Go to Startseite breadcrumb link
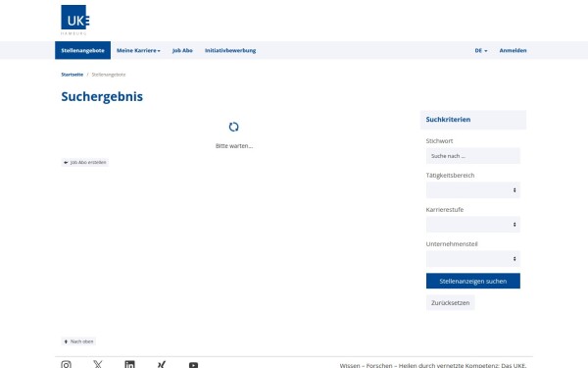The image size is (588, 368). (72, 75)
